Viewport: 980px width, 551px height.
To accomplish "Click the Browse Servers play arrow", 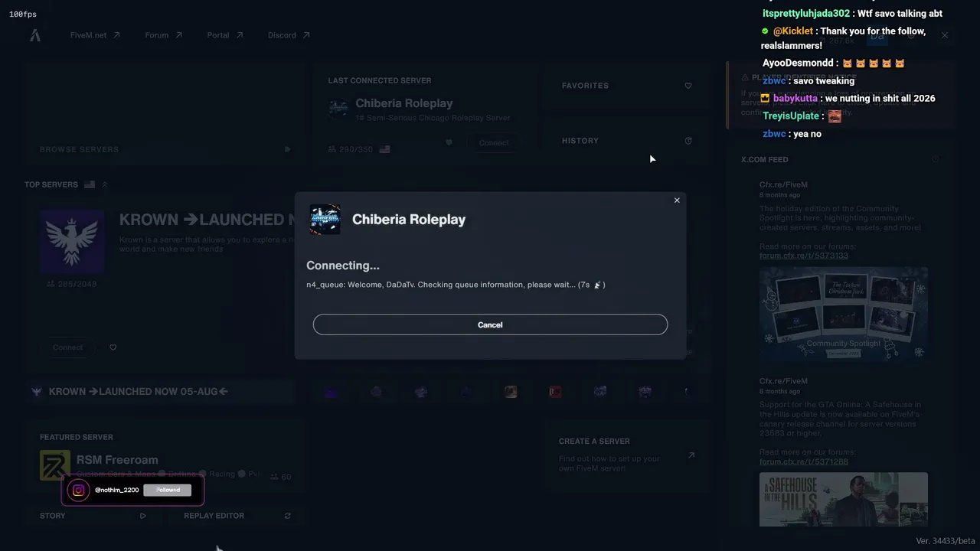I will point(288,149).
